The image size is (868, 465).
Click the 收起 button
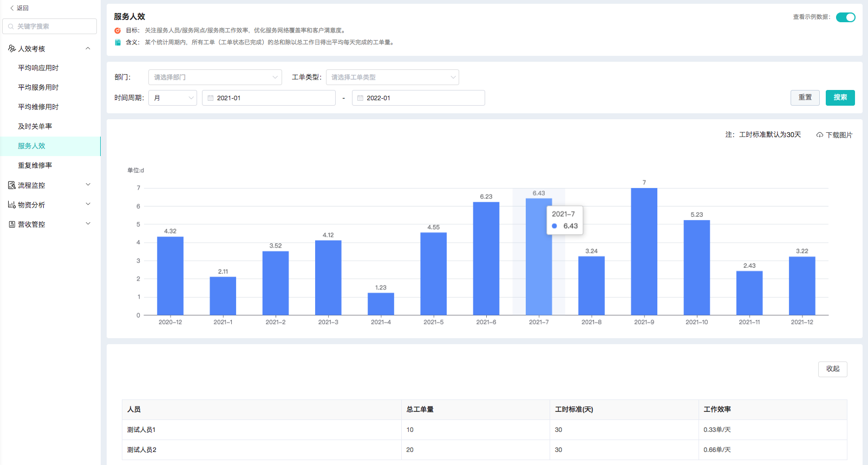(833, 369)
